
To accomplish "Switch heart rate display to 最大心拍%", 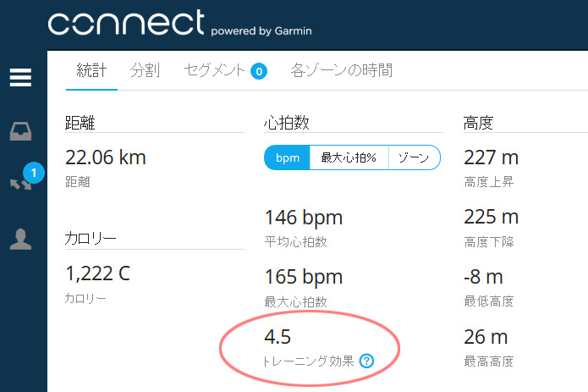I will pos(349,157).
